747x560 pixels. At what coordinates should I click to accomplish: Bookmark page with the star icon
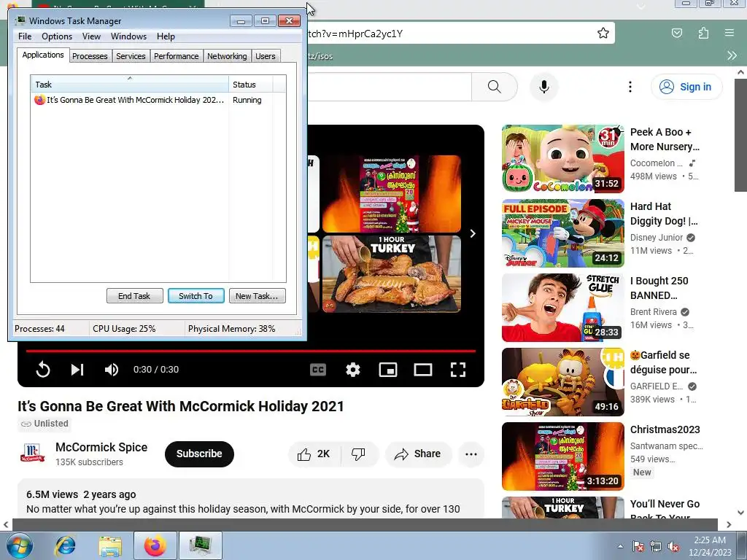point(603,34)
